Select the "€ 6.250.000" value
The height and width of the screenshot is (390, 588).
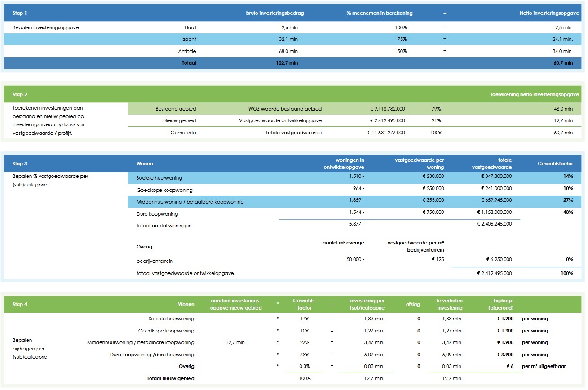(499, 259)
